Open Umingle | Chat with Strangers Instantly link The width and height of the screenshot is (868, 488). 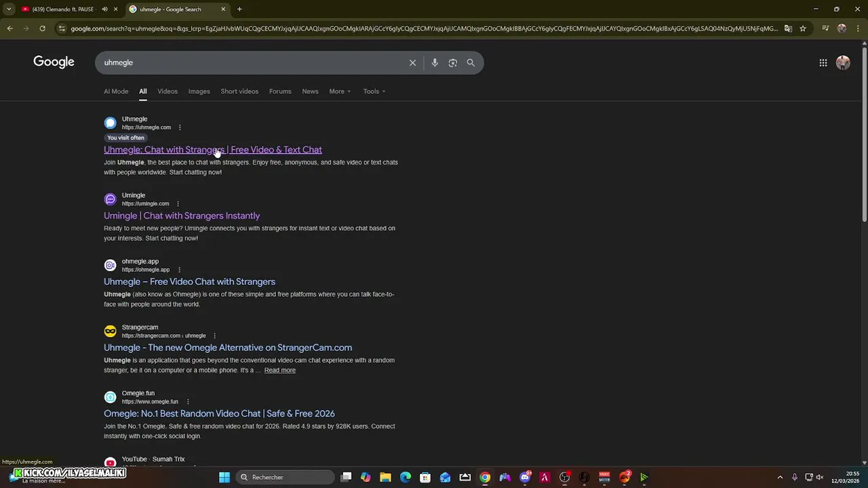[x=182, y=216]
